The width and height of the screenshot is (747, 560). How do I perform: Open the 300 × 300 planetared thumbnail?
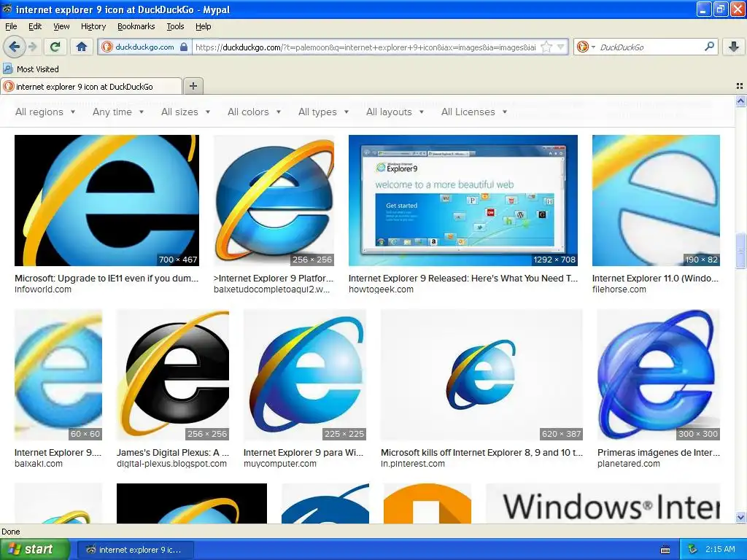pyautogui.click(x=659, y=375)
